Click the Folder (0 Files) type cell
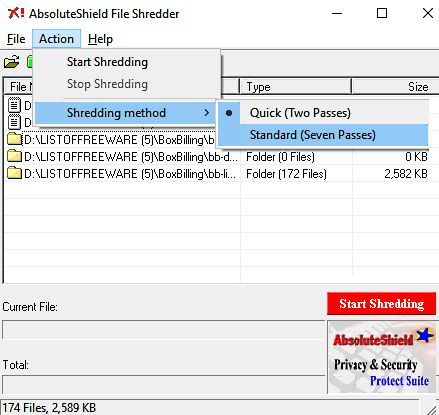Viewport: 439px width, 415px height. [x=280, y=157]
